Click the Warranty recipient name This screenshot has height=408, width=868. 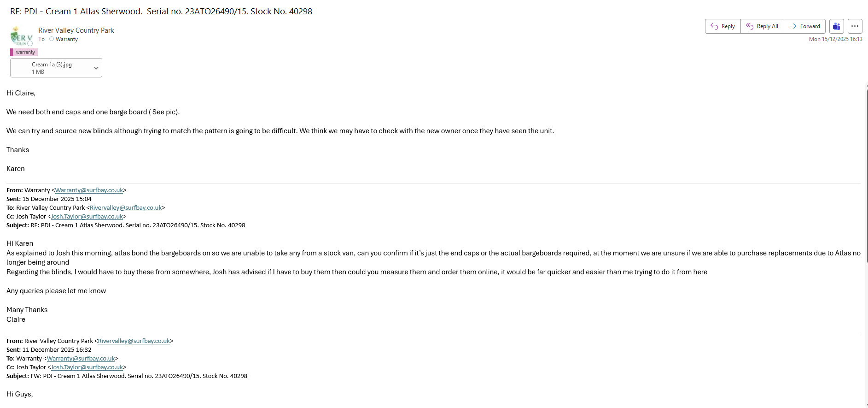[67, 39]
